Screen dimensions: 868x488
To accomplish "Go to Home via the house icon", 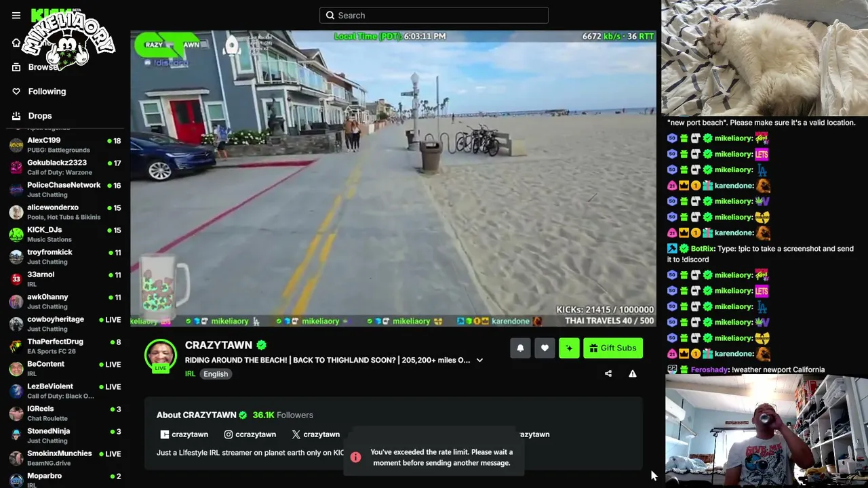I will (x=16, y=43).
